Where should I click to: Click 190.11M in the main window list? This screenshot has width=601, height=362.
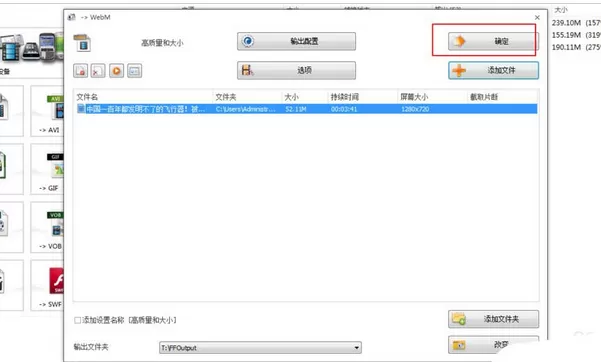point(566,47)
